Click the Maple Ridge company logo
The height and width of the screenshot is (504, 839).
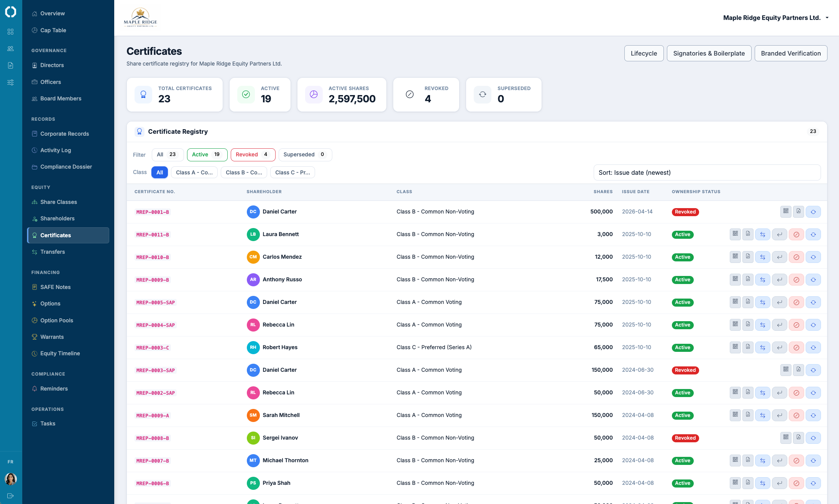[141, 18]
